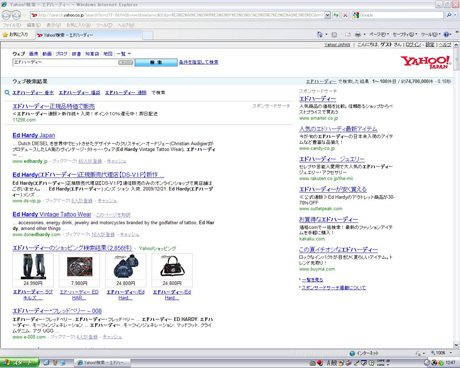
Task: Select the Yahoo検索 browser tab
Action: point(88,35)
